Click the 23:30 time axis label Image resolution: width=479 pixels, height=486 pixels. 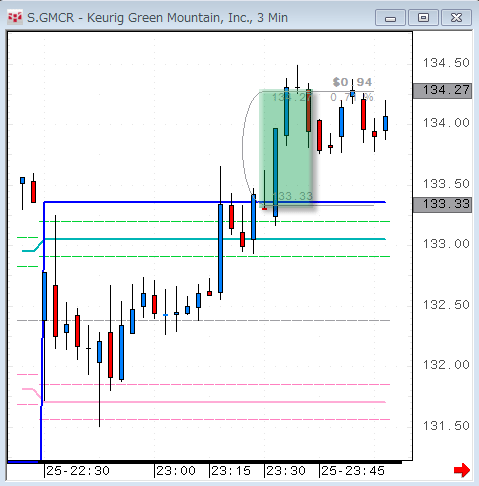(x=286, y=471)
